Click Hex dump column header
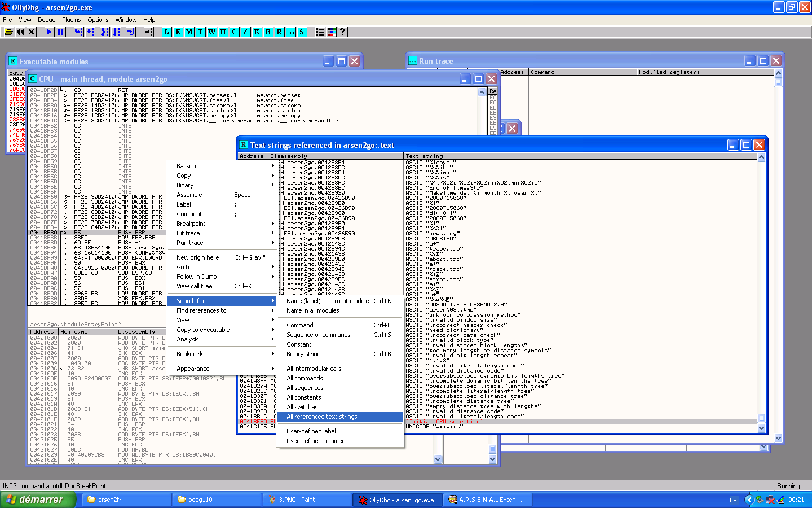This screenshot has height=508, width=812. click(x=87, y=332)
